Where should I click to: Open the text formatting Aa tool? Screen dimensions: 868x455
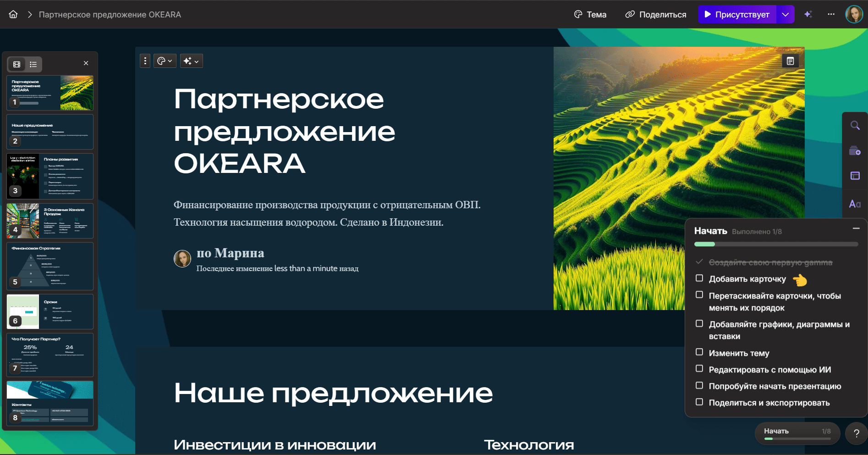pyautogui.click(x=855, y=204)
